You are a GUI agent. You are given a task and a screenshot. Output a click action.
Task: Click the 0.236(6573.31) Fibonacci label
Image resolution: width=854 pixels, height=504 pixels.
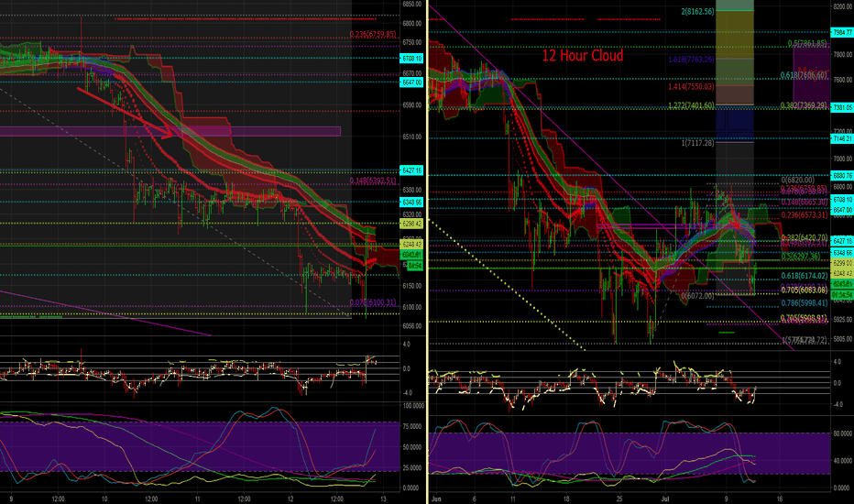(x=805, y=214)
